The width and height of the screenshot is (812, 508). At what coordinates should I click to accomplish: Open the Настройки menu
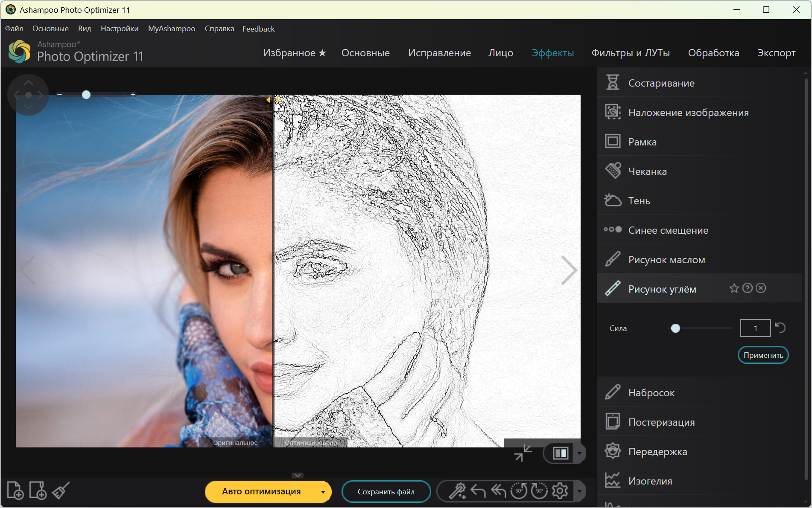coord(119,29)
